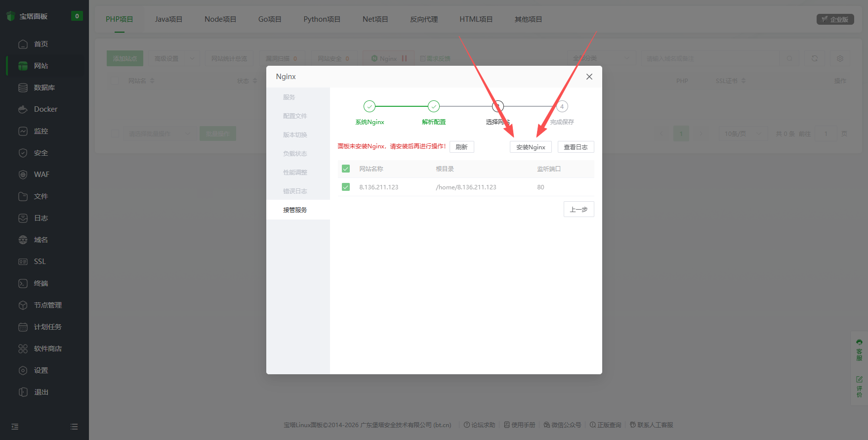Screen dimensions: 868x440
Task: Switch to the 反向代理 tab
Action: (x=424, y=19)
